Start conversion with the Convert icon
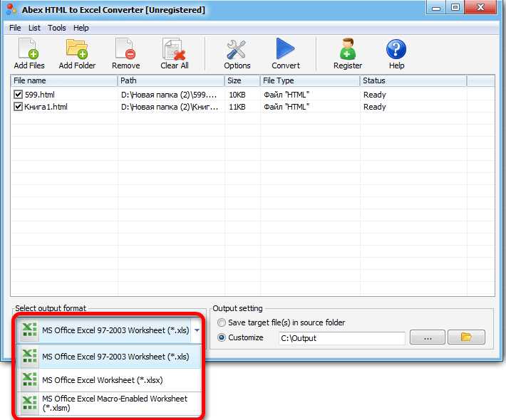506x420 pixels. tap(285, 48)
